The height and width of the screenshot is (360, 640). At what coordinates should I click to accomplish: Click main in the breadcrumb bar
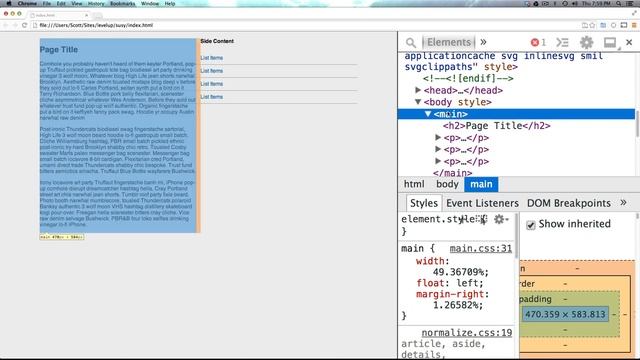click(481, 184)
